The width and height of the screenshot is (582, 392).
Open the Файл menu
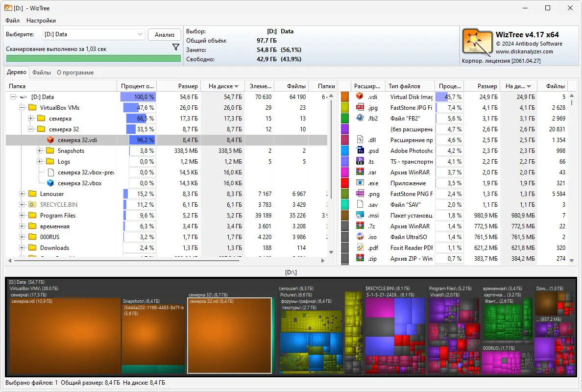[x=12, y=21]
